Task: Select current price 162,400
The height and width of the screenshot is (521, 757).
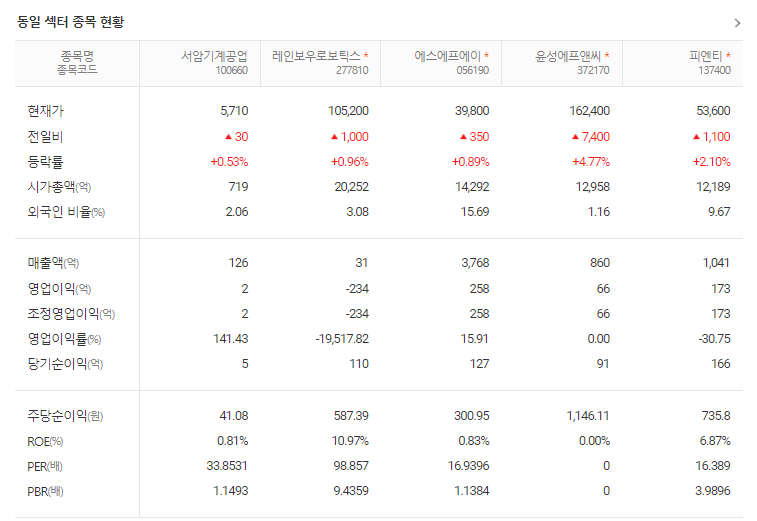Action: coord(589,111)
